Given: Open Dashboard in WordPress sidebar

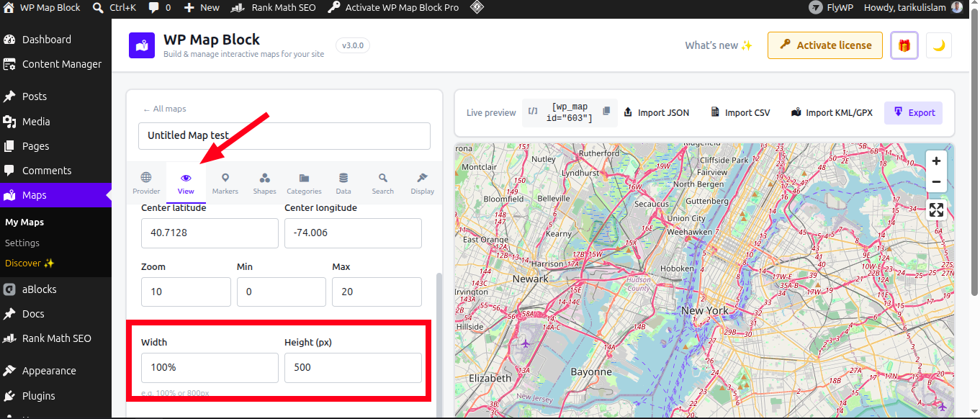Looking at the screenshot, I should (x=55, y=40).
